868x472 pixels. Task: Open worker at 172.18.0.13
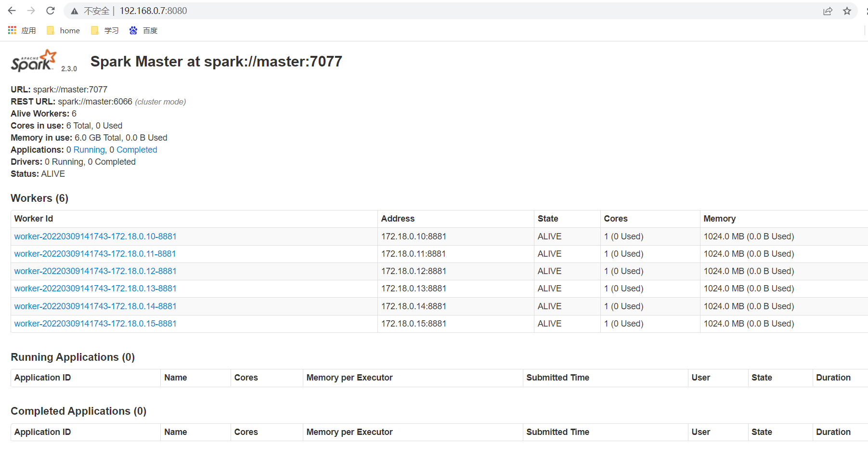point(95,288)
